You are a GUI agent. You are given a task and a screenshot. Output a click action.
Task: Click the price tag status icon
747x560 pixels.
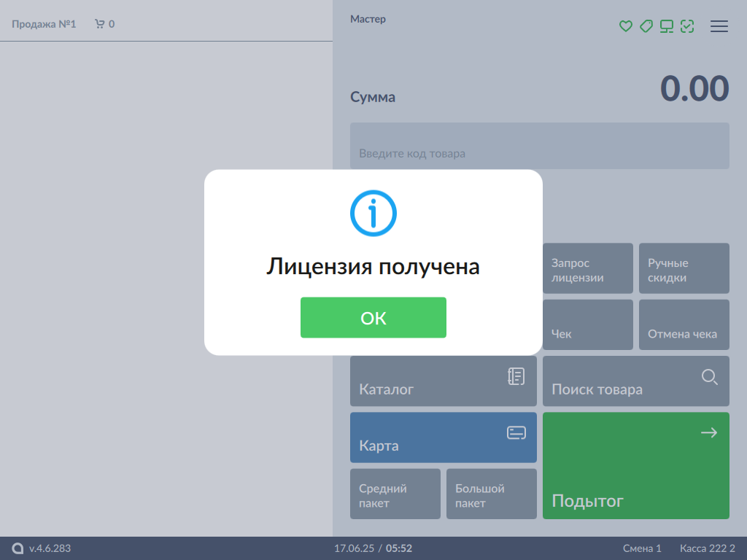click(x=646, y=26)
